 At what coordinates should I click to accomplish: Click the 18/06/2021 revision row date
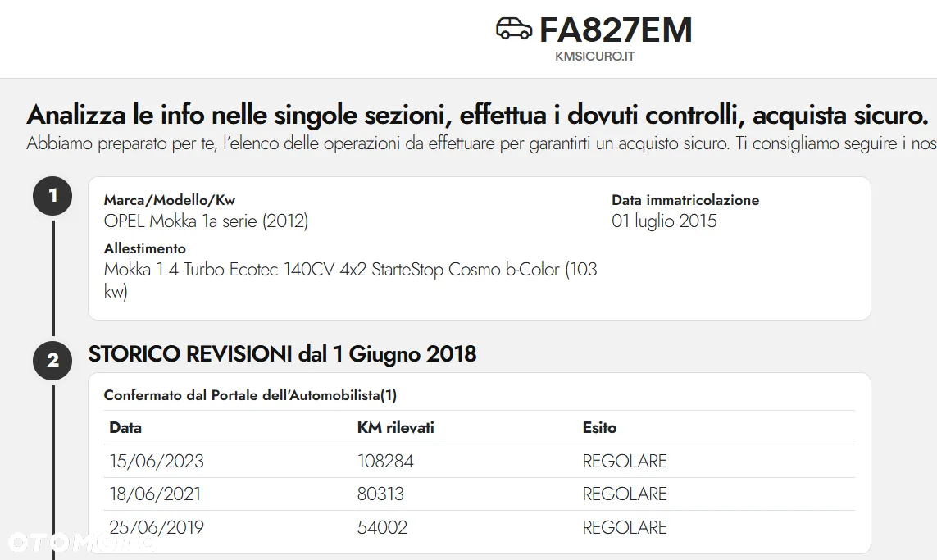click(155, 494)
